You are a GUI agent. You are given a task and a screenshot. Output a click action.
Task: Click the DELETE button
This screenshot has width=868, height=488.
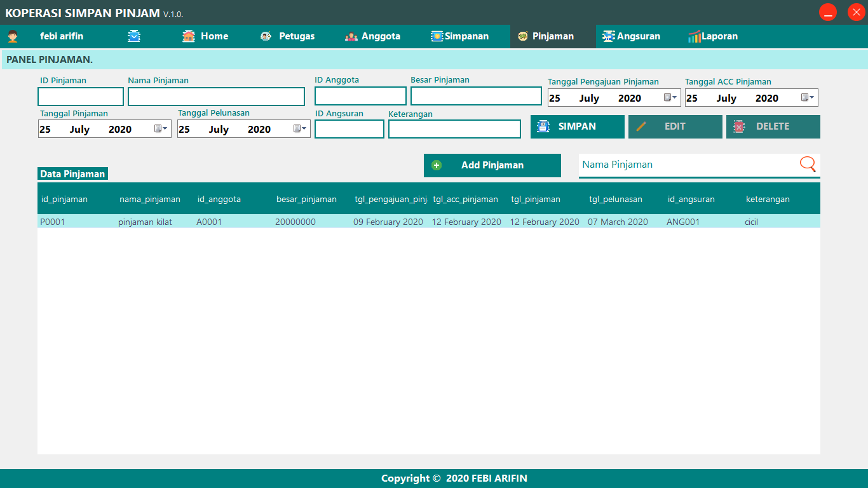click(773, 126)
